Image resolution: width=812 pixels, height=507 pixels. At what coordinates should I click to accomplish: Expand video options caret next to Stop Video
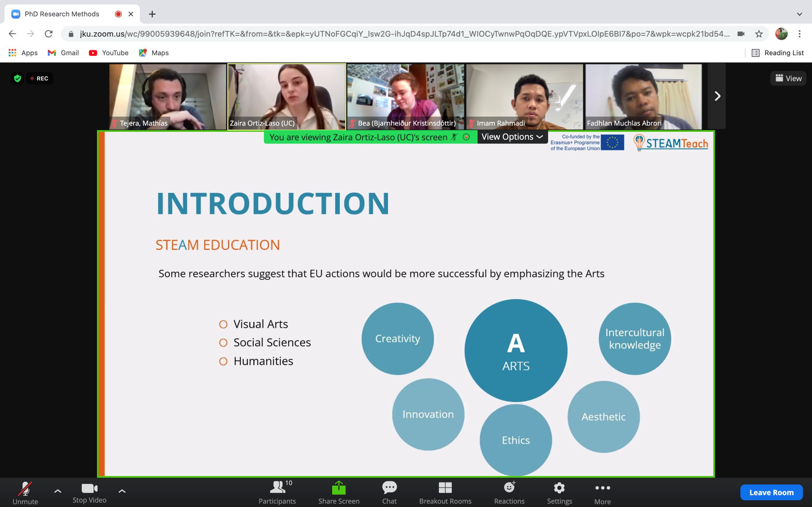122,491
